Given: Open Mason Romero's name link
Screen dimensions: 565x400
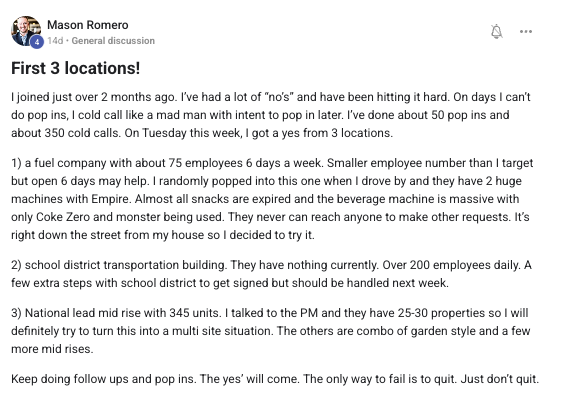Looking at the screenshot, I should tap(88, 25).
